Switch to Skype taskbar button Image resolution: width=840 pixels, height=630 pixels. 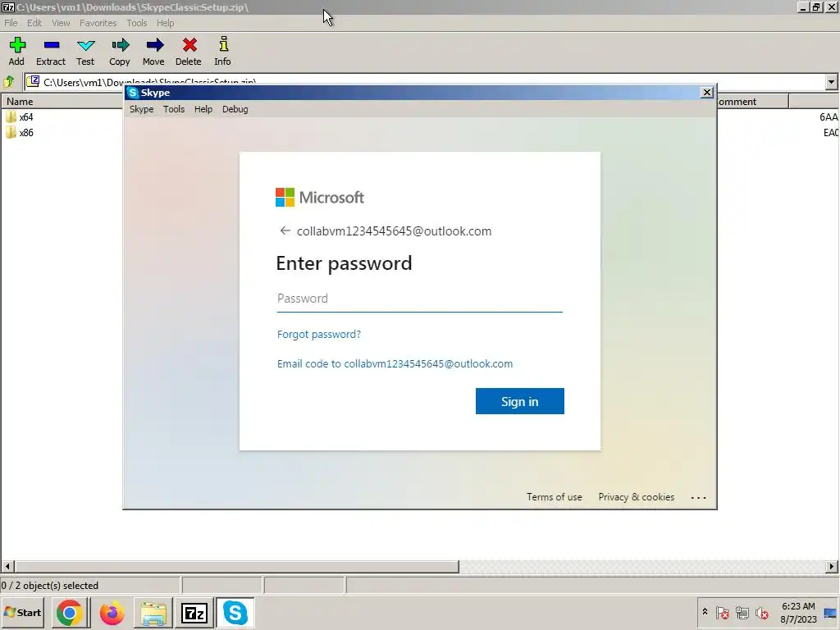pos(235,613)
